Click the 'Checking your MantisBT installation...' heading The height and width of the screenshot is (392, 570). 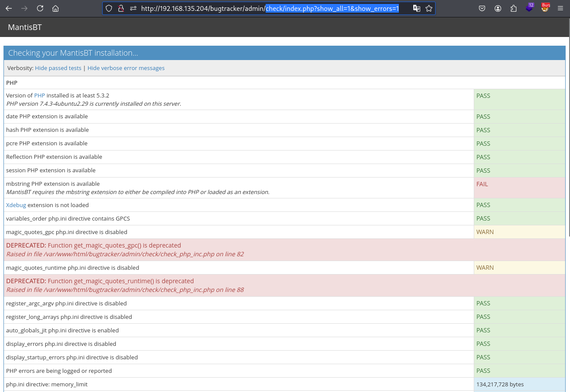click(73, 53)
